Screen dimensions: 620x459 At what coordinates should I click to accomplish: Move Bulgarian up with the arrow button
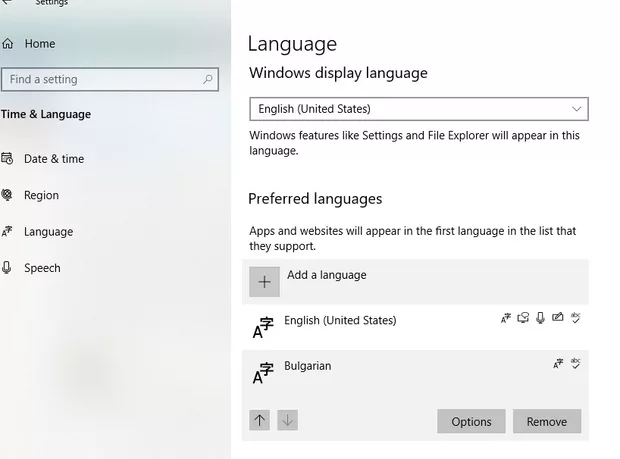260,420
